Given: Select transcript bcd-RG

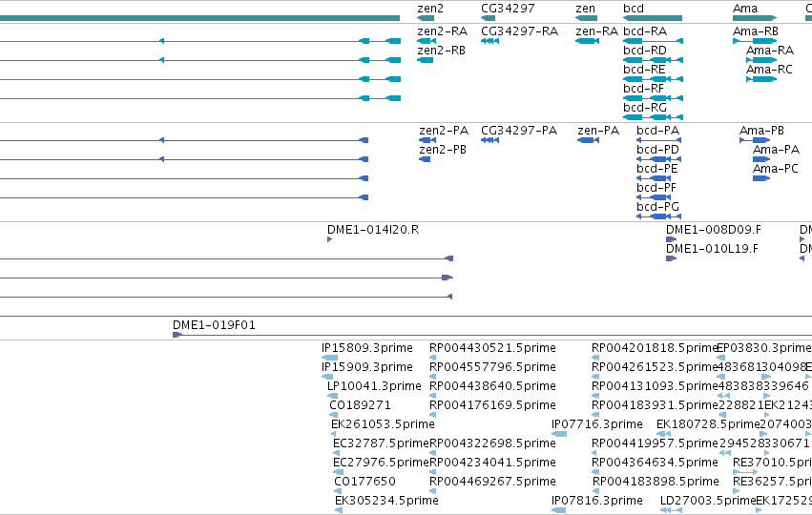Looking at the screenshot, I should pos(653,117).
